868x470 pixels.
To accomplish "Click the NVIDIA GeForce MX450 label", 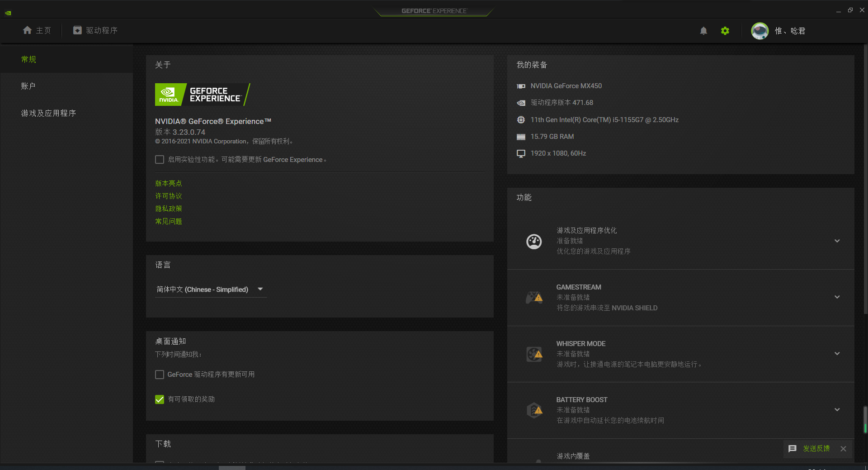I will coord(566,86).
